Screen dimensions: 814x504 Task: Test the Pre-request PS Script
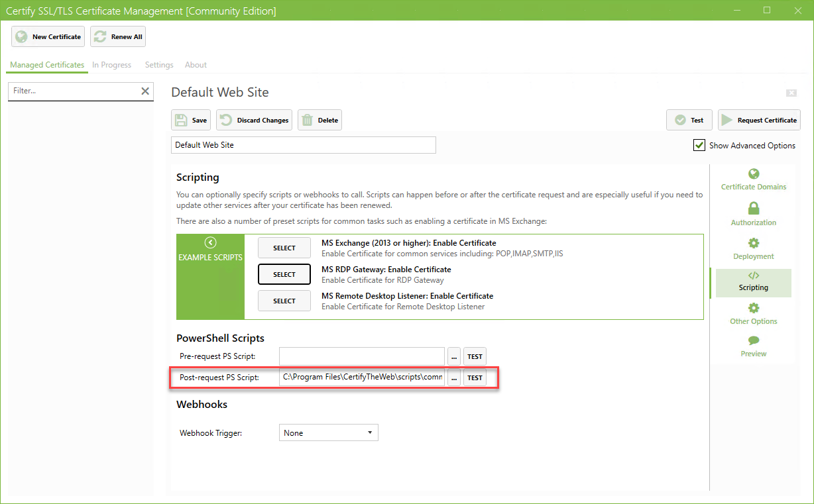475,356
